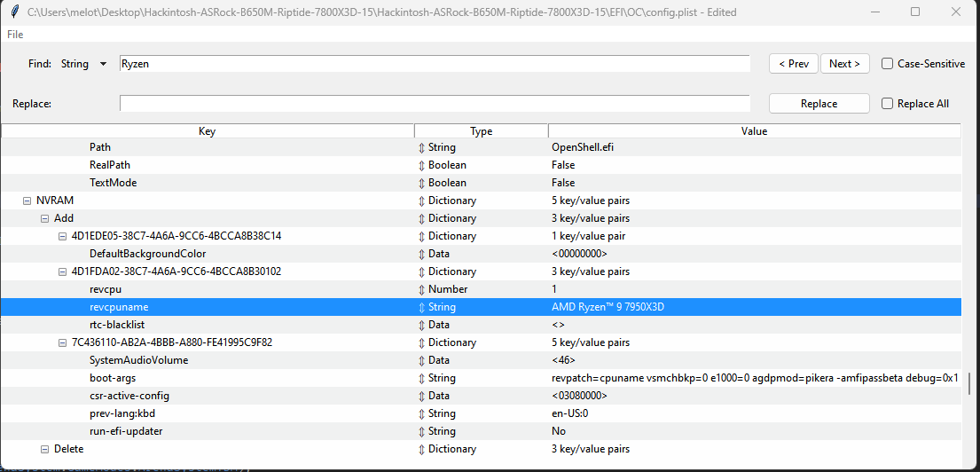The width and height of the screenshot is (980, 472).
Task: Click type arrows icon for boot-args row
Action: pos(422,378)
